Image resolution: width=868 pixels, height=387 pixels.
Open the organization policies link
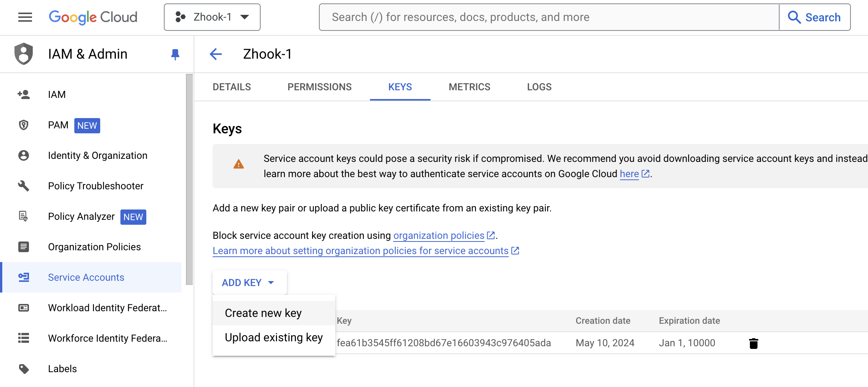[439, 236]
